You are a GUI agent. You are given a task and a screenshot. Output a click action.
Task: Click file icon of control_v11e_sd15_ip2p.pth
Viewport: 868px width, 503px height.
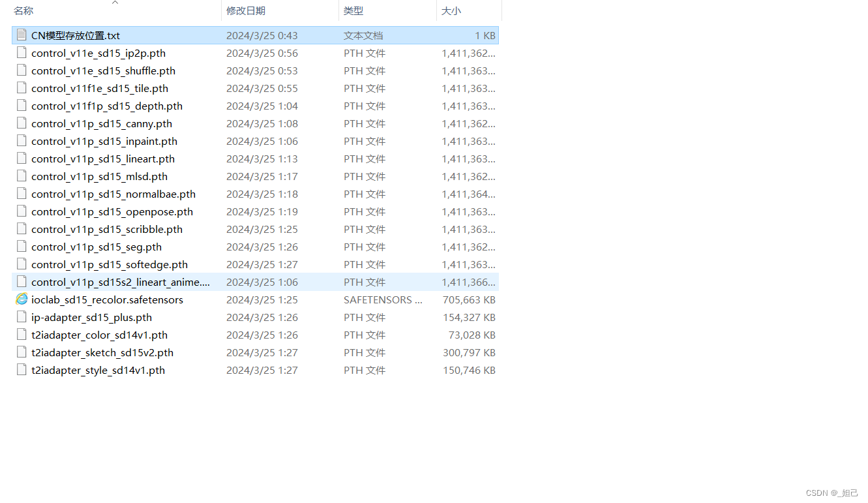click(22, 53)
